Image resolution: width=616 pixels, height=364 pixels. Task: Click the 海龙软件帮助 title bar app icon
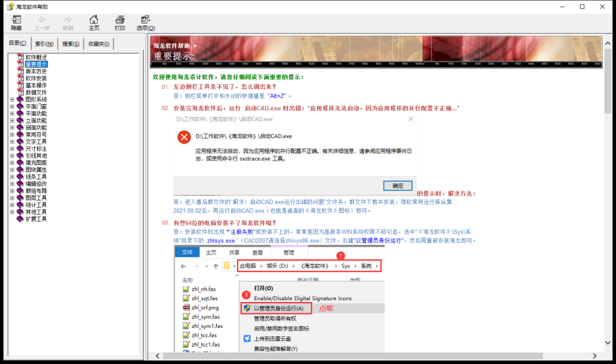tap(10, 7)
